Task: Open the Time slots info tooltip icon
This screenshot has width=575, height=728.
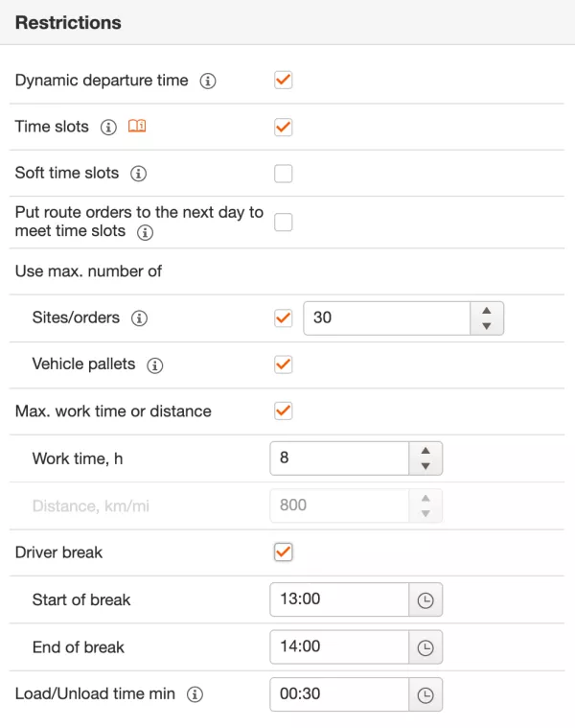Action: coord(108,128)
